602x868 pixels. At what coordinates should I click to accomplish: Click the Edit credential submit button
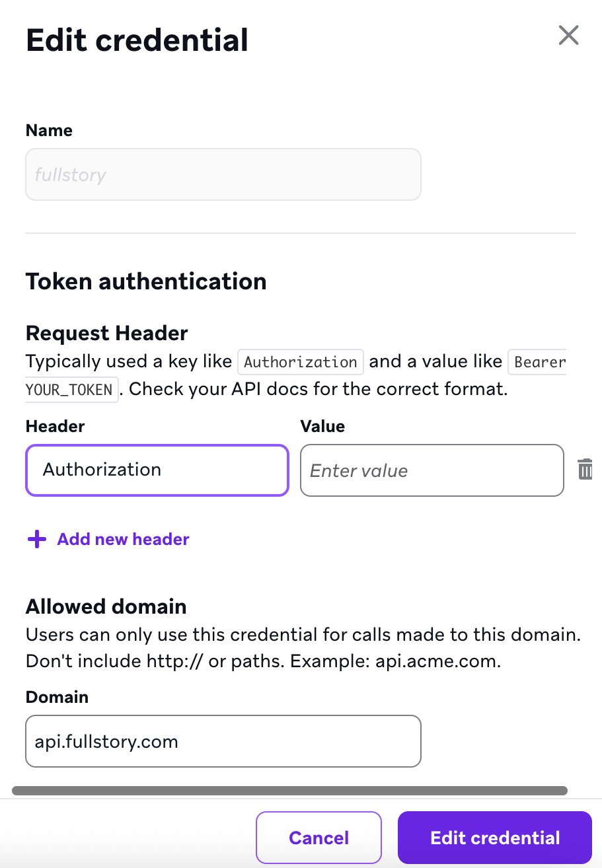[x=494, y=837]
